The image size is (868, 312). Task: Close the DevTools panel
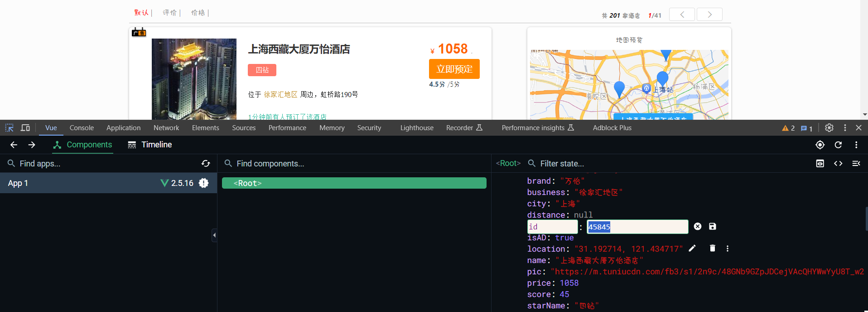coord(858,128)
